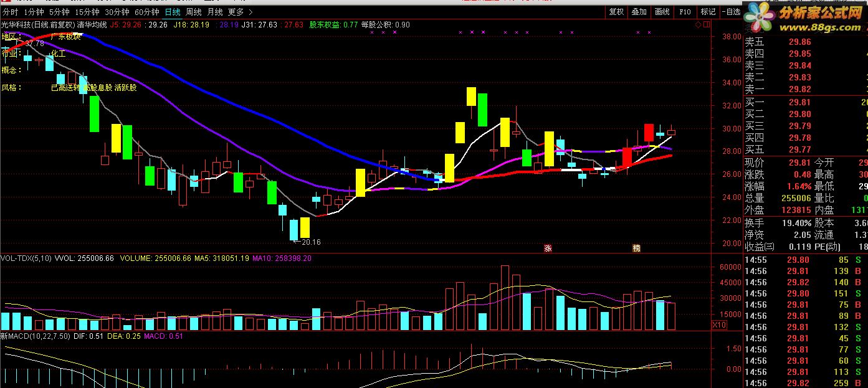Viewport: 868px width, 388px height.
Task: Click the 风格 style label
Action: point(12,87)
